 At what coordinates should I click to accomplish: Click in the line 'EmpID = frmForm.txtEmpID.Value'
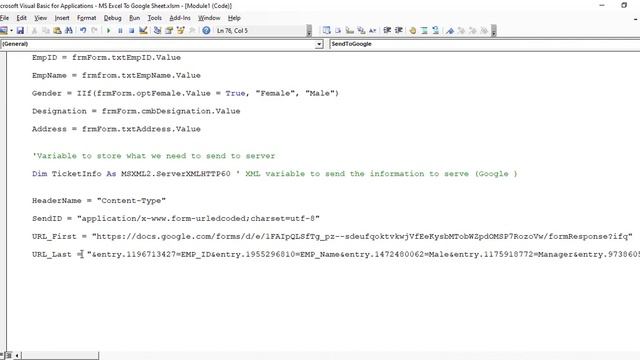point(106,58)
